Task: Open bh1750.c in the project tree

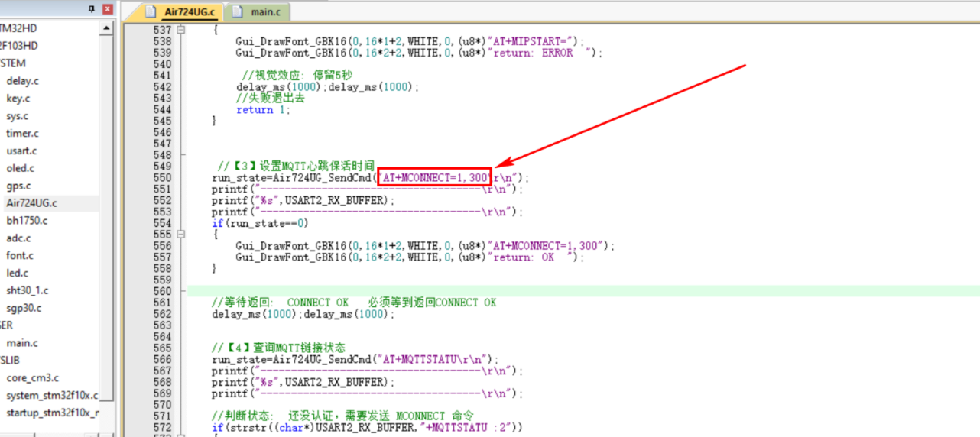Action: (x=27, y=220)
